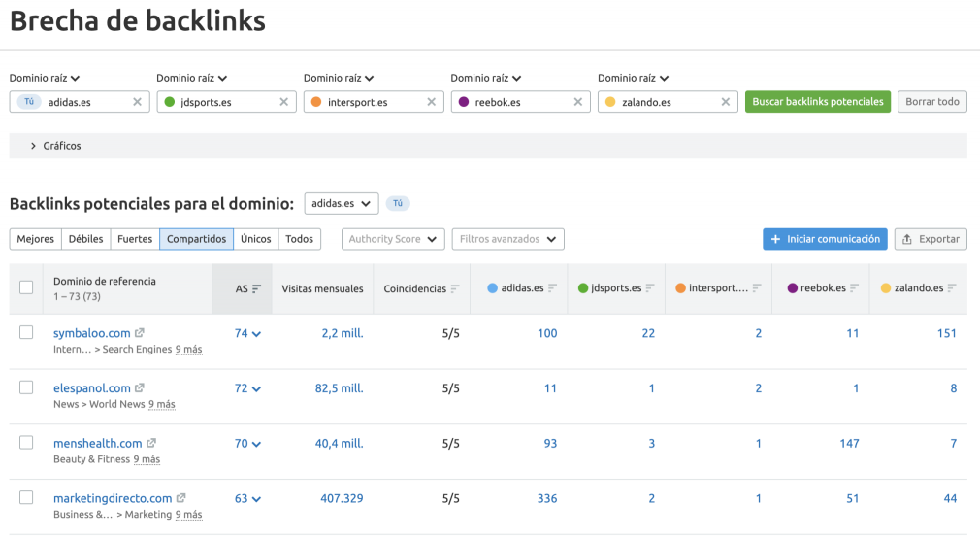Remove jdsports.es with its X icon
This screenshot has height=539, width=980.
click(283, 102)
